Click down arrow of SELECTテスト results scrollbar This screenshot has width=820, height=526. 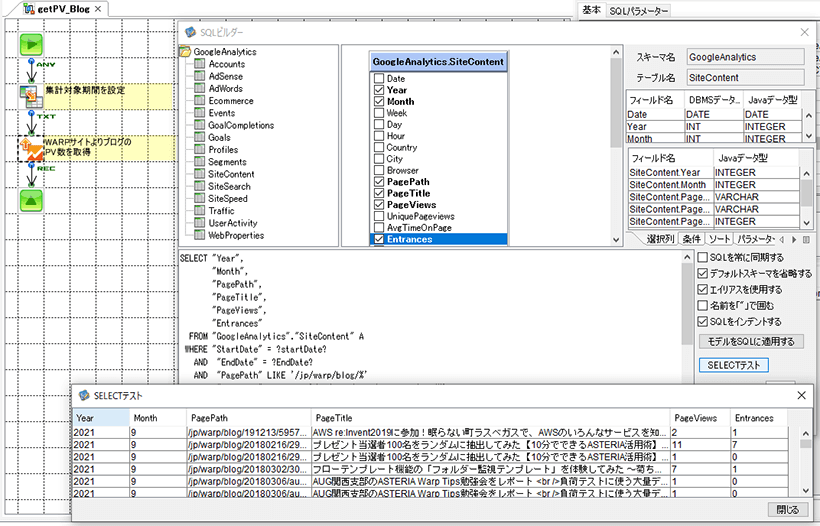(805, 490)
